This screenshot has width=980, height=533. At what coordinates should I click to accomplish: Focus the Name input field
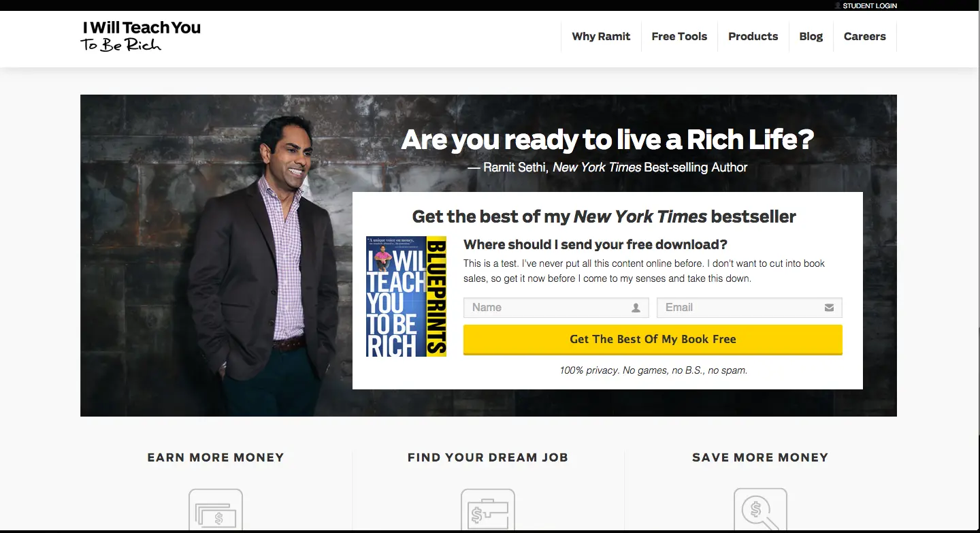[x=556, y=308]
